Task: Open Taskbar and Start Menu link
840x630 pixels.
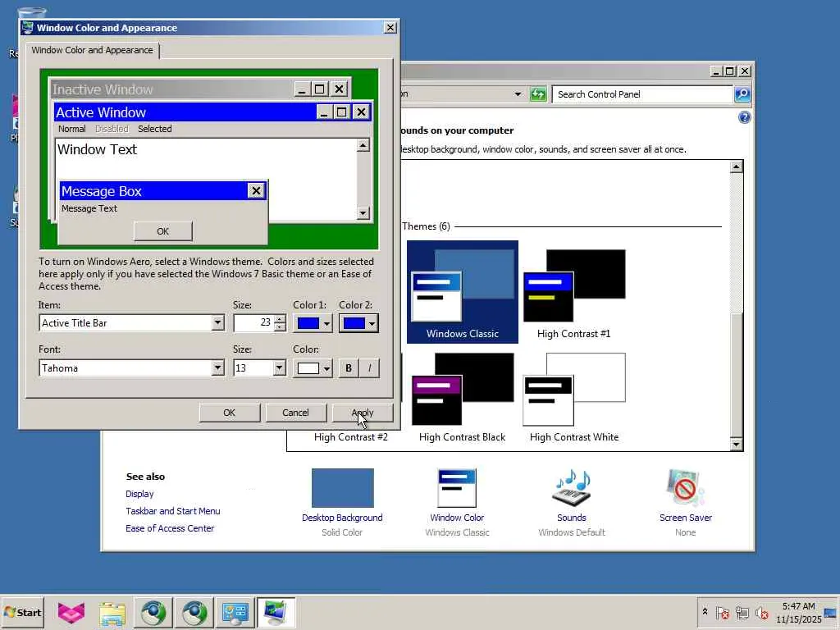Action: 172,511
